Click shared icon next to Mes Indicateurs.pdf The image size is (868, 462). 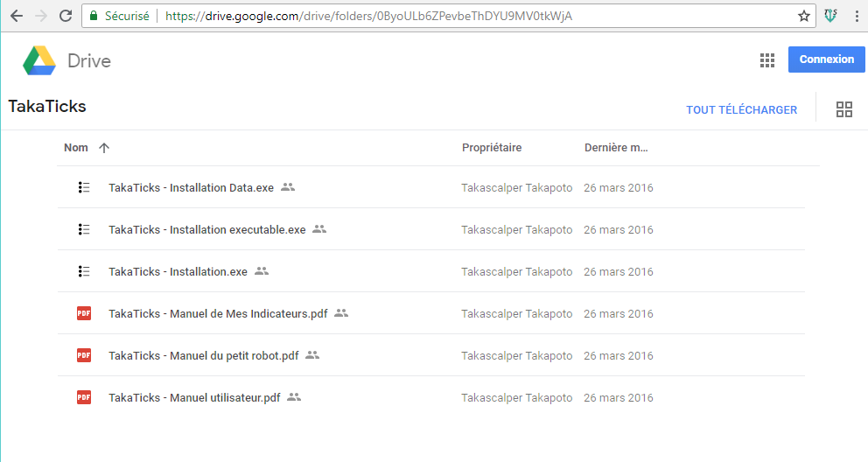click(x=341, y=312)
